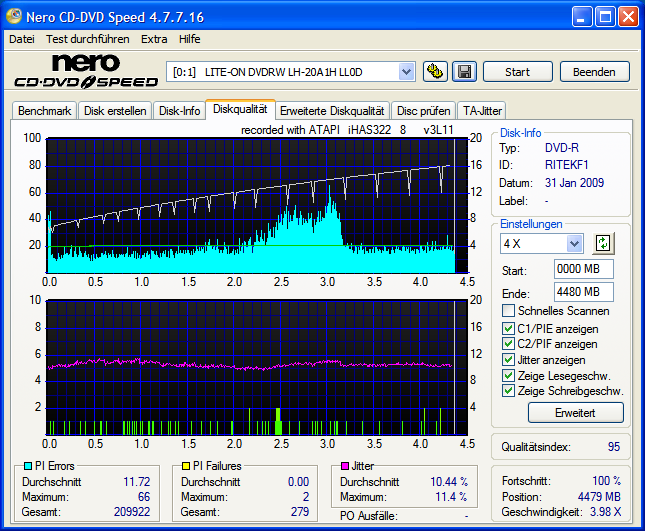
Task: Click the disc type DVD-R
Action: [x=562, y=148]
